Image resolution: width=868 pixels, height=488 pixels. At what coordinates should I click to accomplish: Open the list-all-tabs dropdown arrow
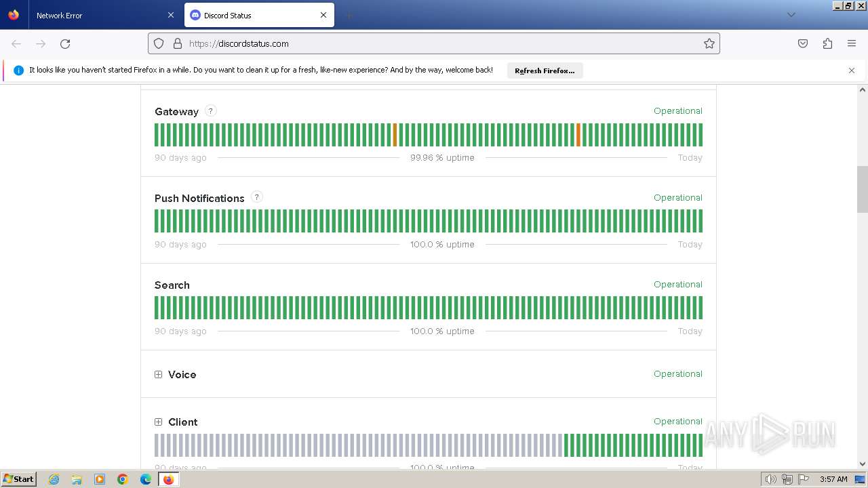point(791,15)
